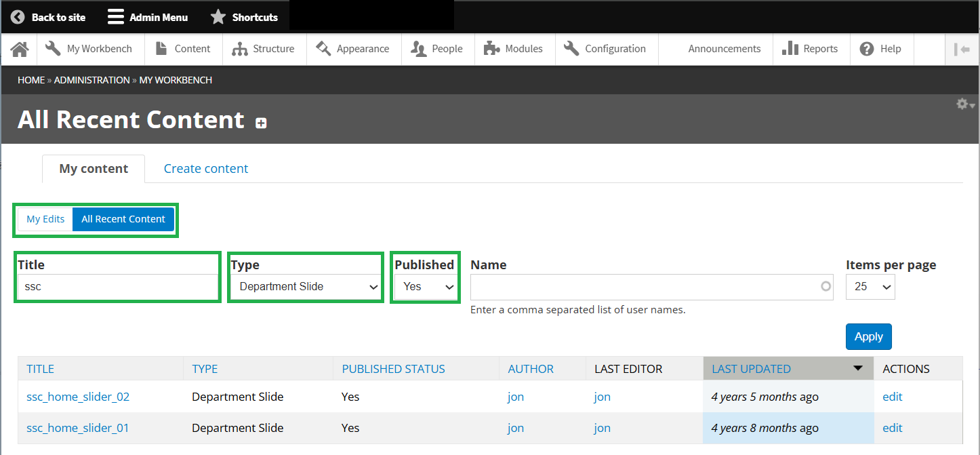Viewport: 980px width, 455px height.
Task: Click the Home breadcrumb link
Action: click(31, 80)
